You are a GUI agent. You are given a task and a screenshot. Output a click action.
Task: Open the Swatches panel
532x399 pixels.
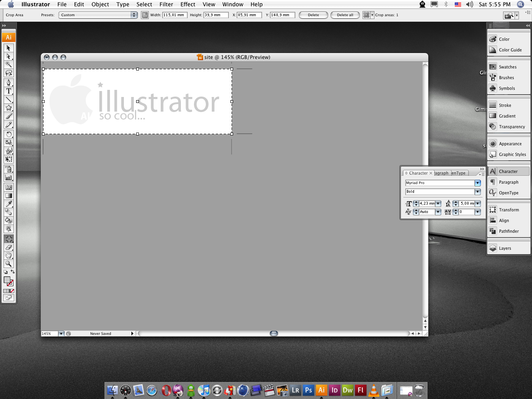click(x=507, y=67)
